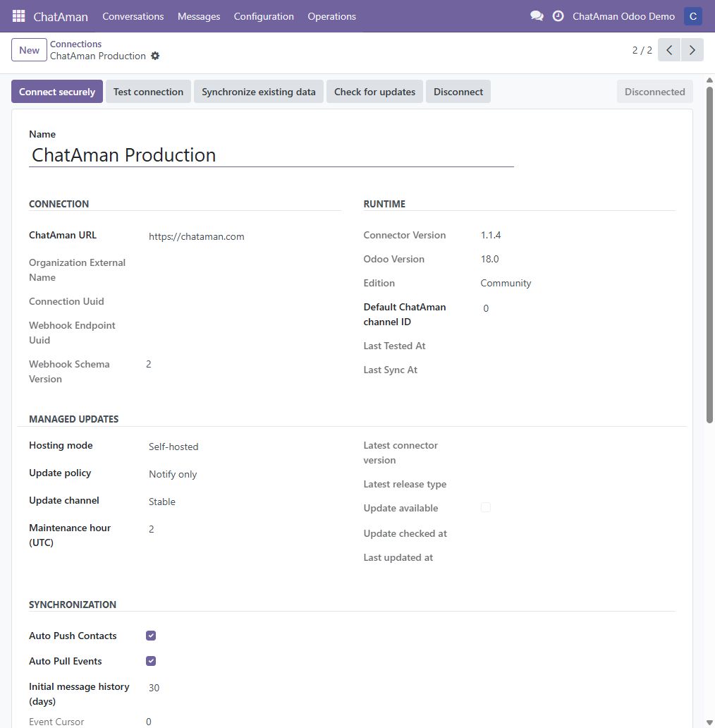Go to next record arrow

pyautogui.click(x=692, y=50)
